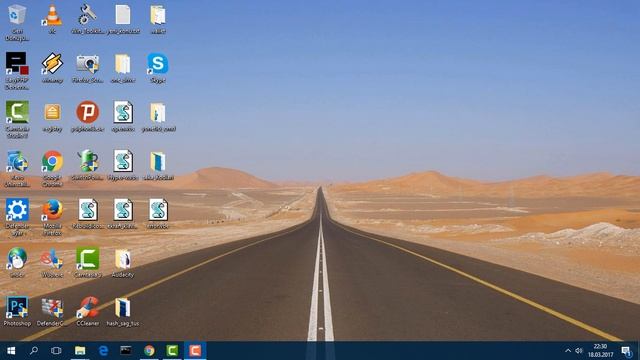
Task: Launch CCleaner from the desktop
Action: (x=88, y=307)
